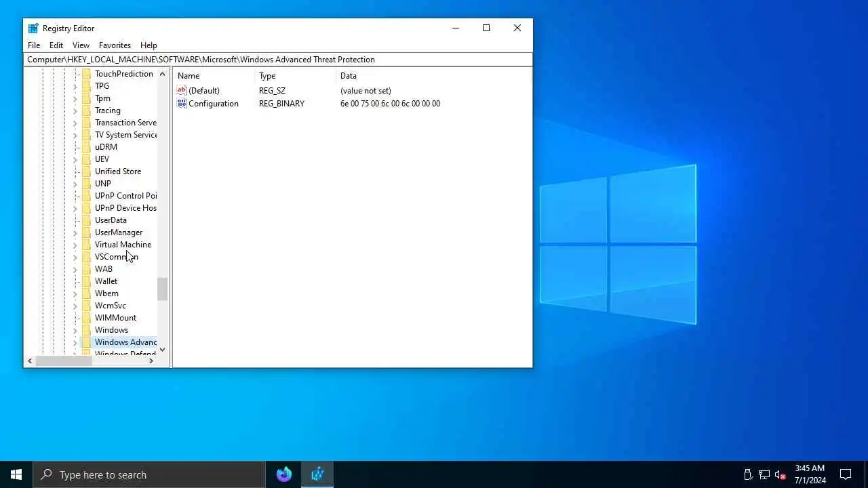
Task: Click the TPG folder icon
Action: pyautogui.click(x=86, y=86)
